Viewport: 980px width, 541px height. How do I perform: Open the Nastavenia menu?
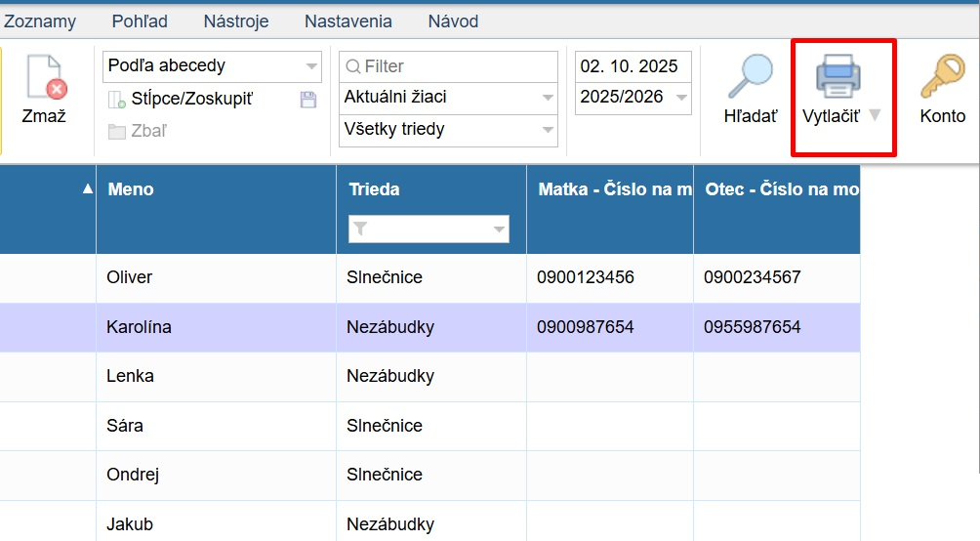pos(348,21)
